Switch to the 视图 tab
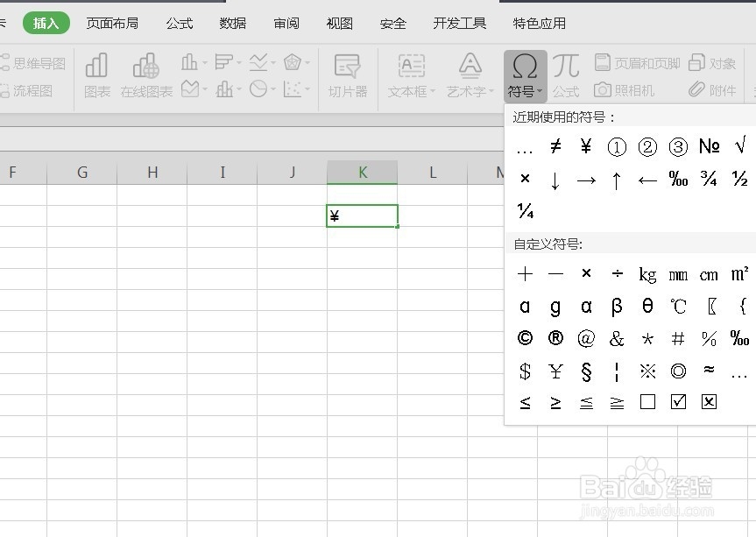Image resolution: width=756 pixels, height=537 pixels. [x=339, y=23]
